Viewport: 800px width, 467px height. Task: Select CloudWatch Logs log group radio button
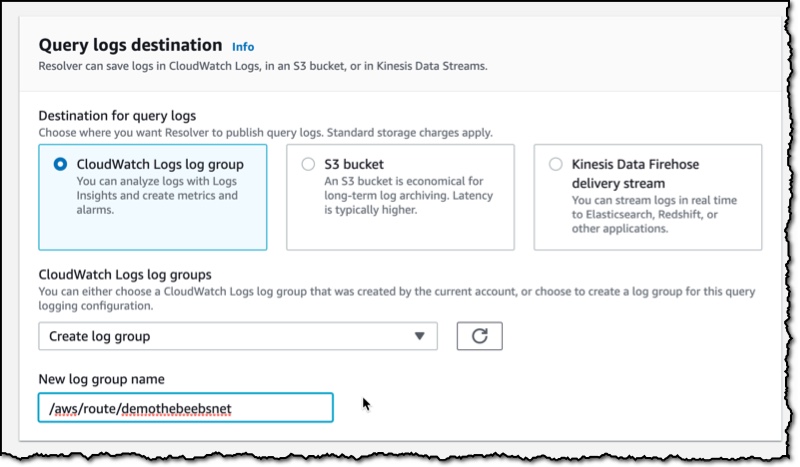click(60, 164)
